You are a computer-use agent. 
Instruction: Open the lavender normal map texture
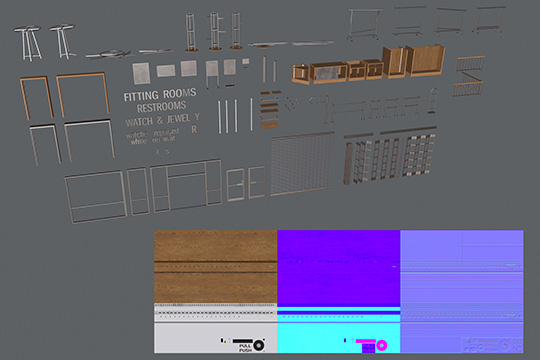coord(462,291)
